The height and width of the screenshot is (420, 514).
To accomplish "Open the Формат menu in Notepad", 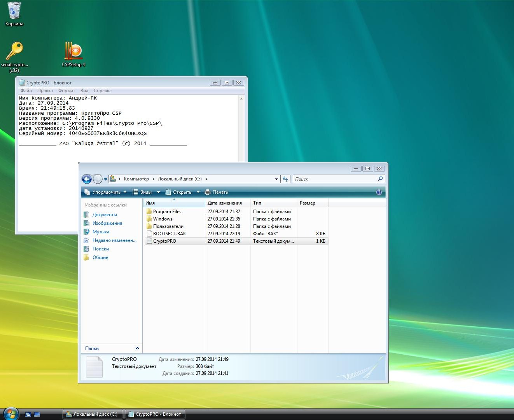I will pyautogui.click(x=66, y=91).
